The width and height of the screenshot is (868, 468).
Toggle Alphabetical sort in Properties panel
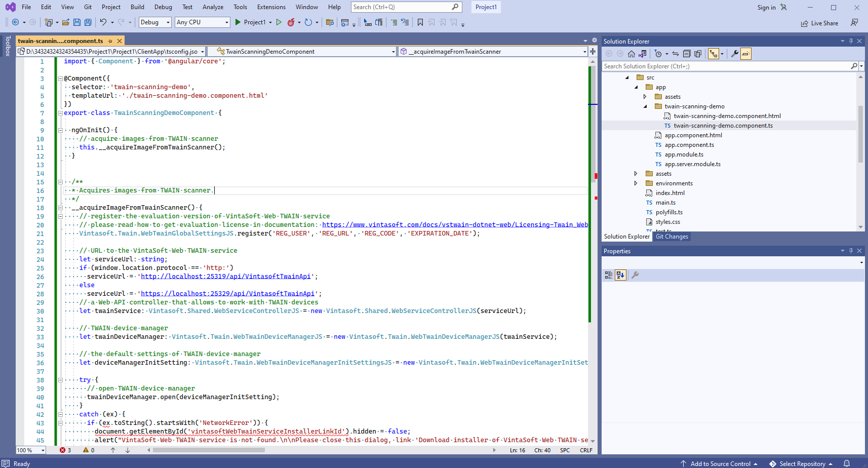click(620, 275)
